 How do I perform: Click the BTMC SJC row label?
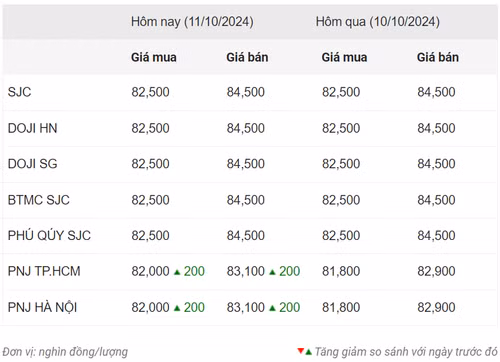coord(39,200)
